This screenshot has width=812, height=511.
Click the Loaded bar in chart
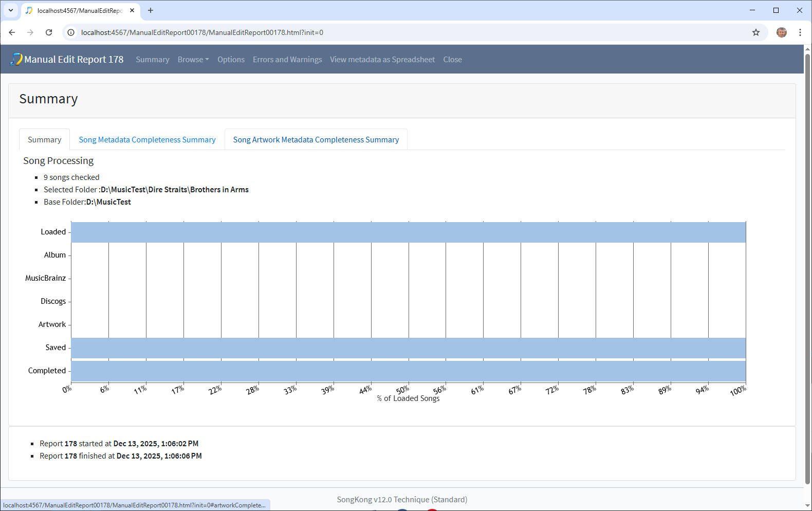(408, 232)
